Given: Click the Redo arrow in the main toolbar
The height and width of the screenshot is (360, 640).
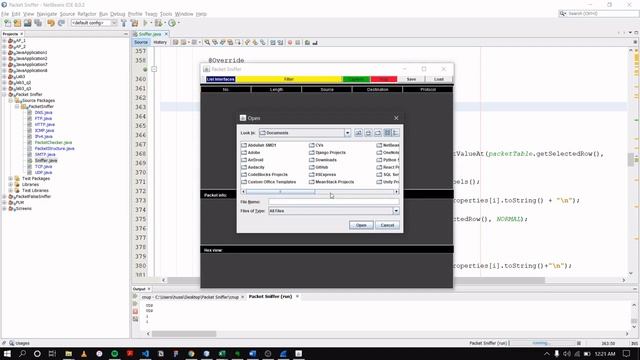Looking at the screenshot, I should [61, 23].
